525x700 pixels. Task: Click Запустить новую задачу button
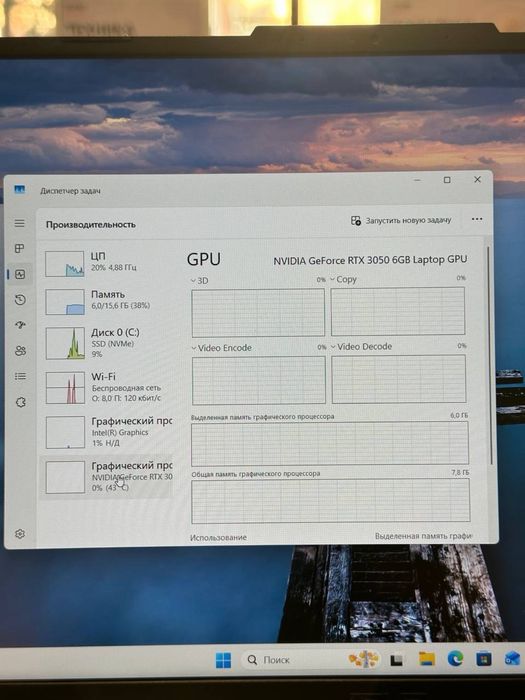point(401,221)
